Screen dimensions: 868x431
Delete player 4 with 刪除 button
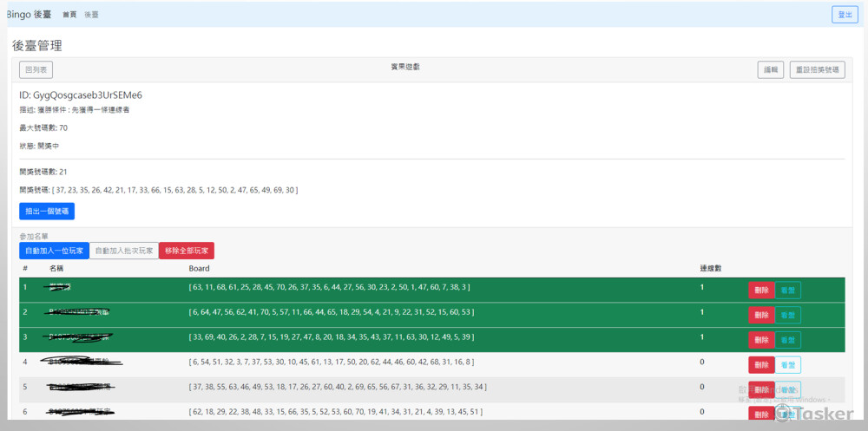761,365
